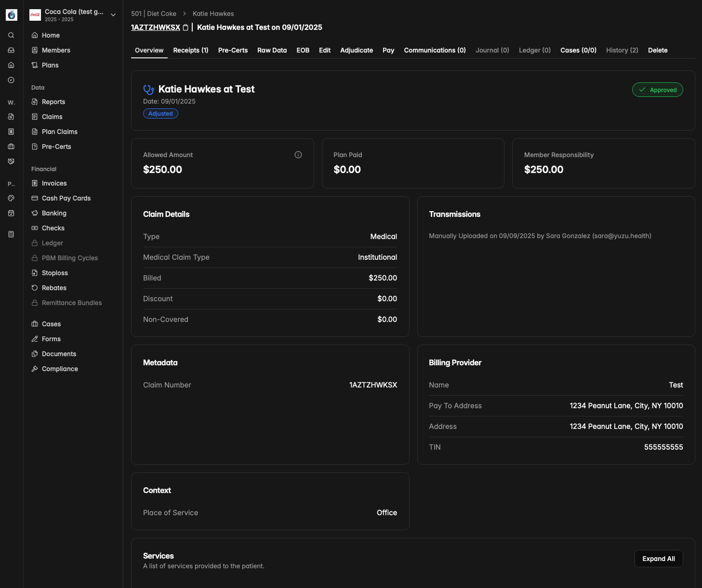Click the dollar receipt icon in the narrow rail
The height and width of the screenshot is (588, 702).
point(11,132)
